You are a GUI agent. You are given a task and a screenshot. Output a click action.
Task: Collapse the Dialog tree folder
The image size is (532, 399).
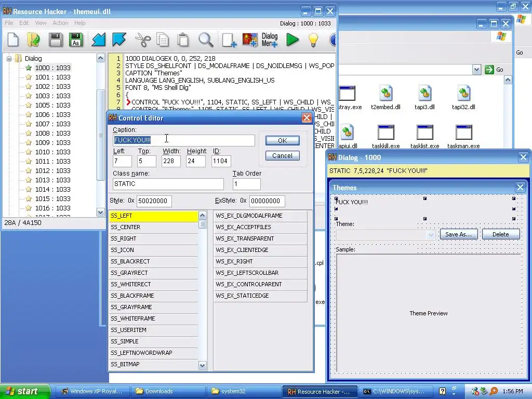pos(9,58)
